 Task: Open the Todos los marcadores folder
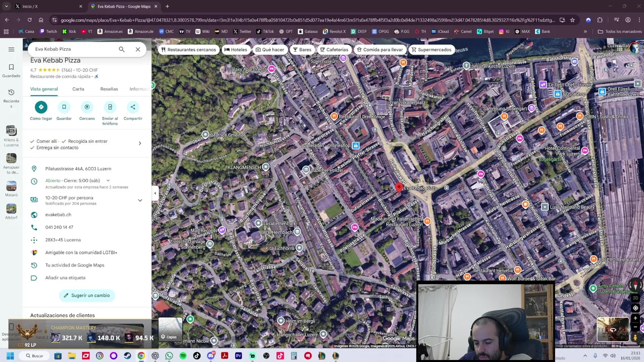[619, 31]
